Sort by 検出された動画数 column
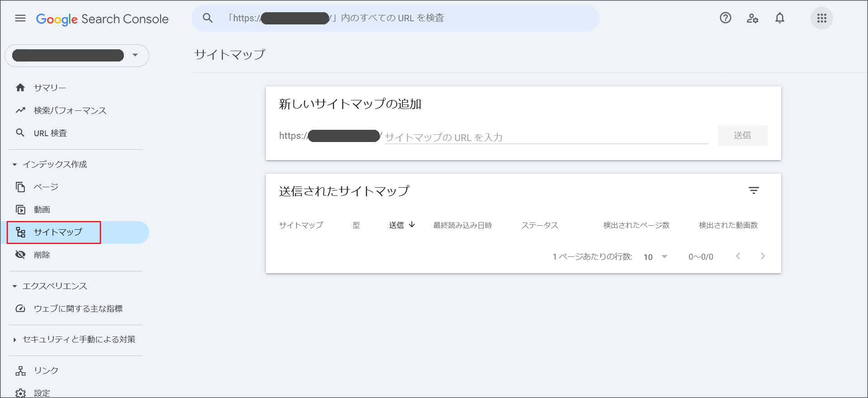Image resolution: width=868 pixels, height=398 pixels. tap(728, 225)
